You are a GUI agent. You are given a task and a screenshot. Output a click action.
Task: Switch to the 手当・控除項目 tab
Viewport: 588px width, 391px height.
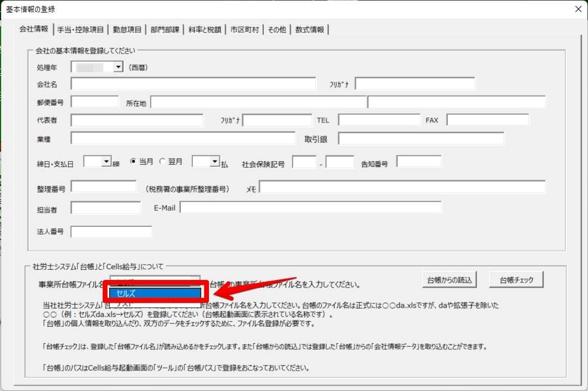click(81, 29)
